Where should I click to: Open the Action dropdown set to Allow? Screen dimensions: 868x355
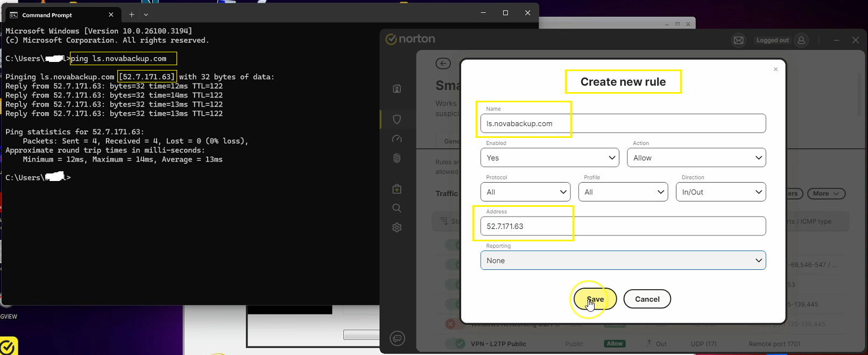coord(696,158)
